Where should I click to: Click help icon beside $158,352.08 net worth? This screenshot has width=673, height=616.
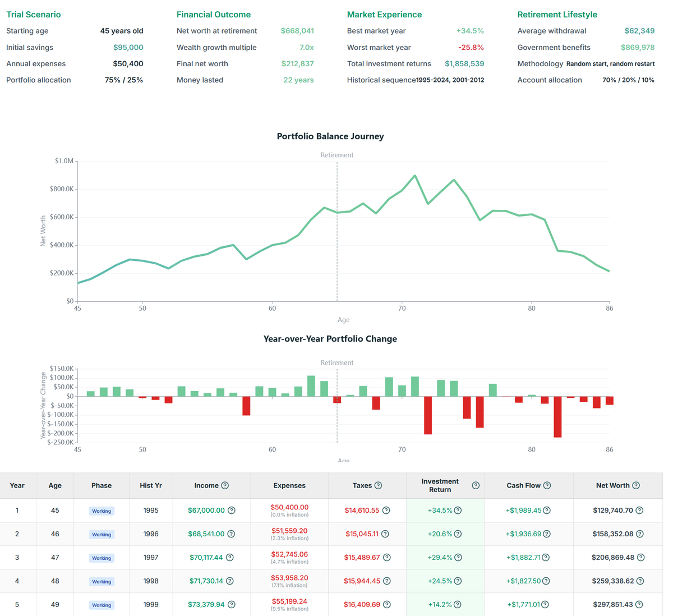point(640,534)
